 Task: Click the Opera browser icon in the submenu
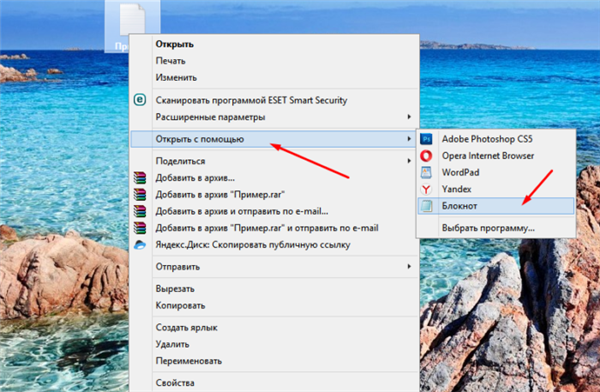(x=426, y=155)
